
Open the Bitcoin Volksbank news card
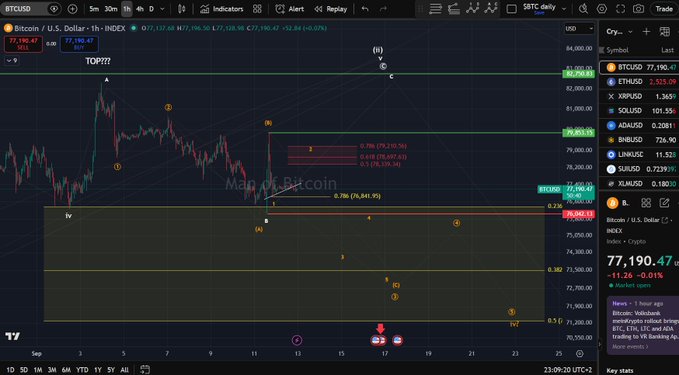643,324
